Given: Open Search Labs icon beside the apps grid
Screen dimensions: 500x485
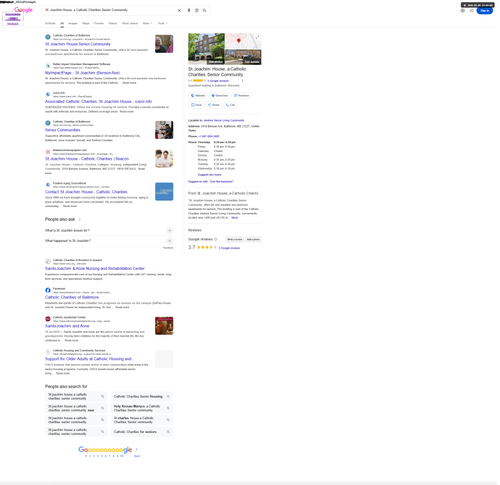Looking at the screenshot, I should click(x=463, y=11).
